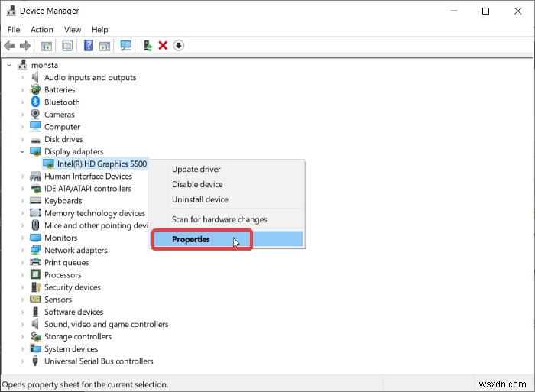Click the Human Interface Devices icon

[35, 176]
